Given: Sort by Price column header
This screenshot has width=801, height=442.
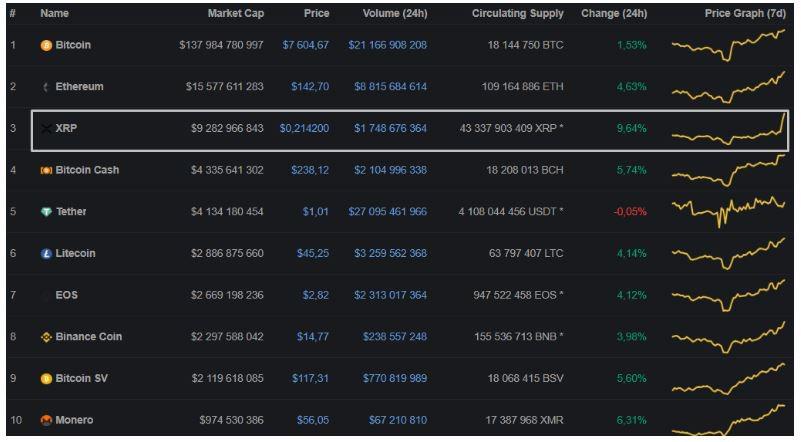Looking at the screenshot, I should point(316,14).
